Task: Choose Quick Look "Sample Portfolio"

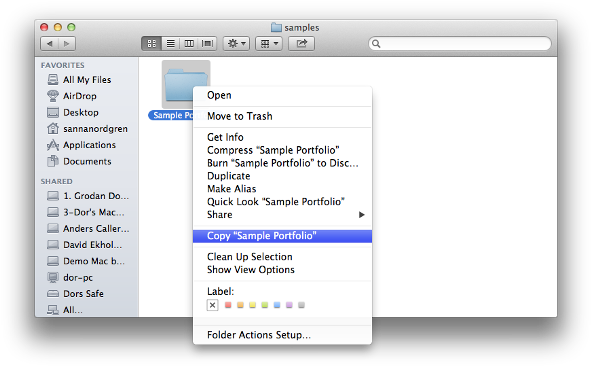Action: coord(282,202)
